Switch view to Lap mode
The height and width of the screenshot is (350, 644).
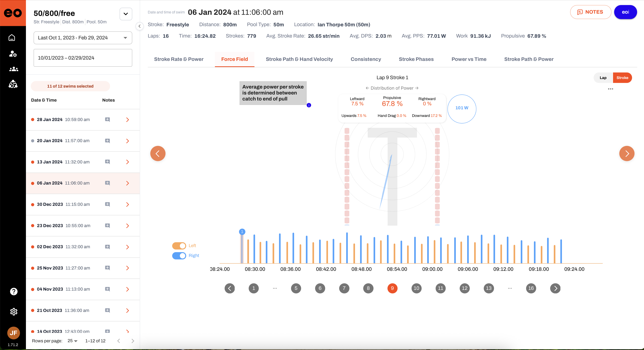pyautogui.click(x=603, y=78)
